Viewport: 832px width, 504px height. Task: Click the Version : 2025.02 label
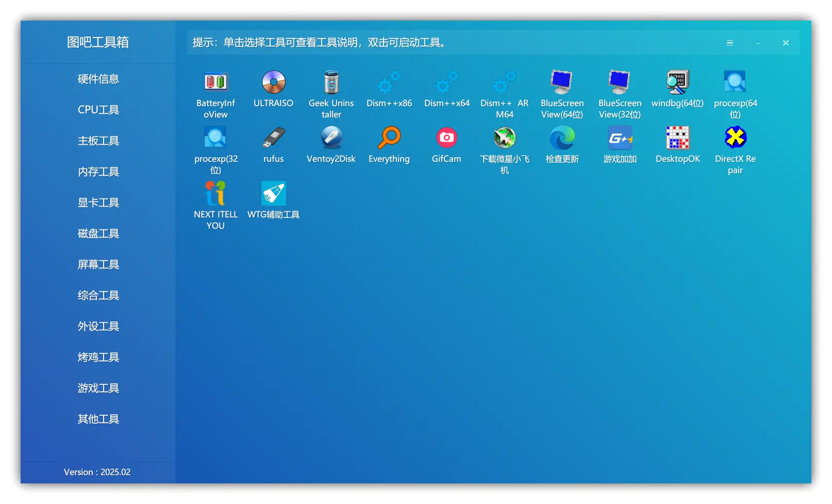point(97,472)
